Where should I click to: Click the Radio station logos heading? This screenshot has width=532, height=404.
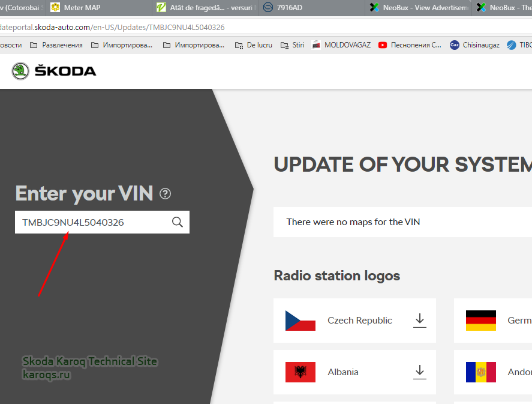337,276
